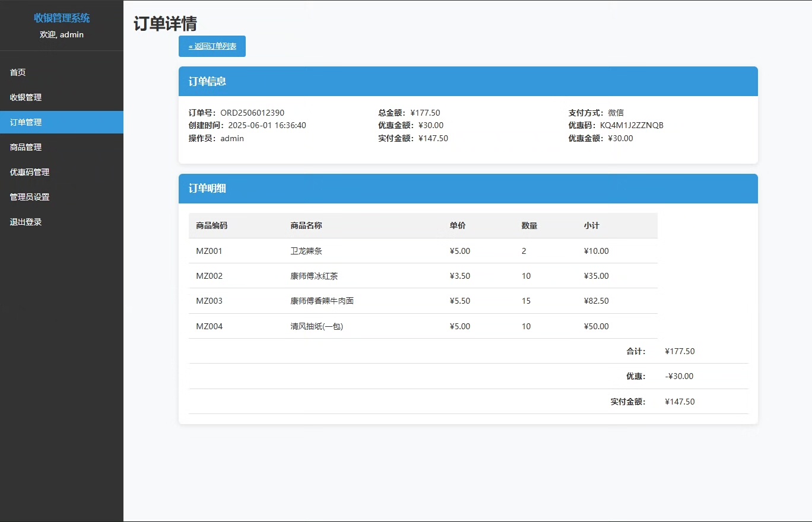Click the 康师傅香辣牛肉面 product row
The width and height of the screenshot is (812, 522).
(x=322, y=301)
